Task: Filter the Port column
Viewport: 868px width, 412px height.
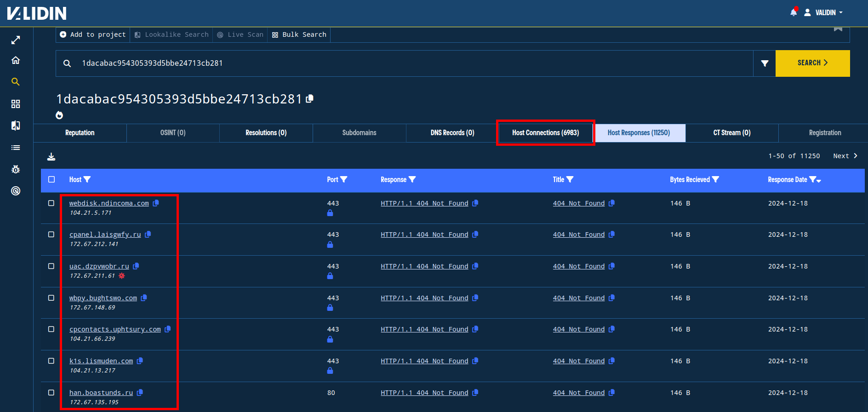Action: pos(344,179)
